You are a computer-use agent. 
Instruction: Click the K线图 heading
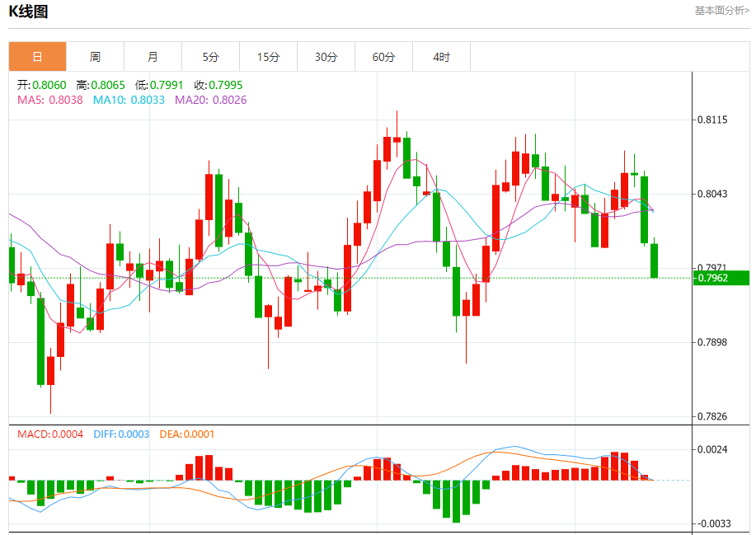point(28,12)
